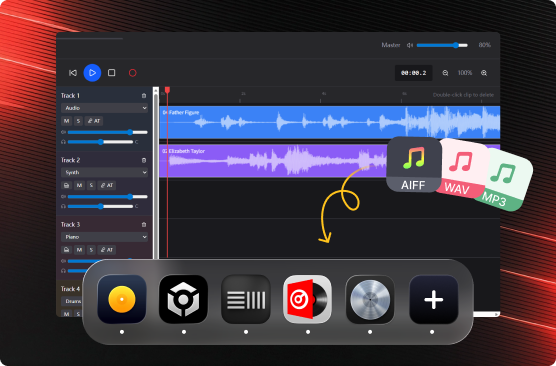Screen dimensions: 556x366
Task: Solo Track 1 with the S button
Action: 78,121
